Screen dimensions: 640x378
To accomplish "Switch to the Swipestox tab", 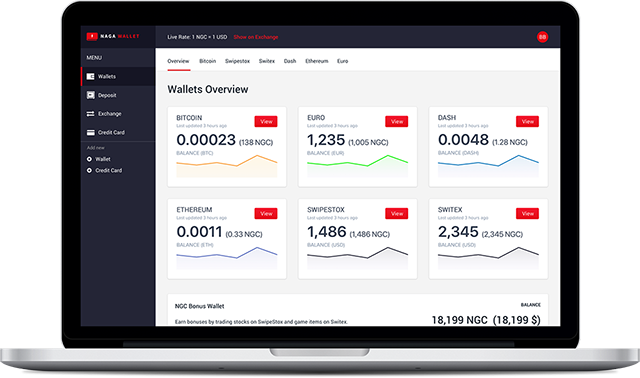I will coord(237,61).
